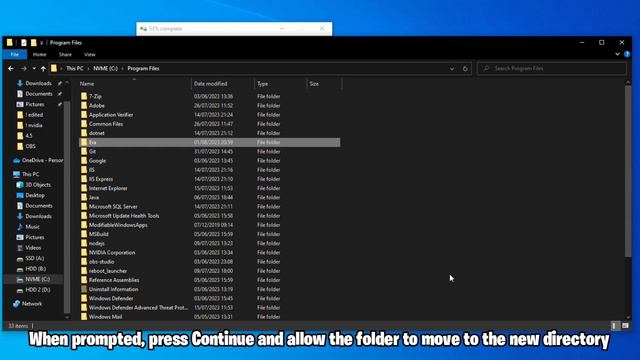Open the View ribbon tab
Screen dimensions: 640x360
[90, 54]
